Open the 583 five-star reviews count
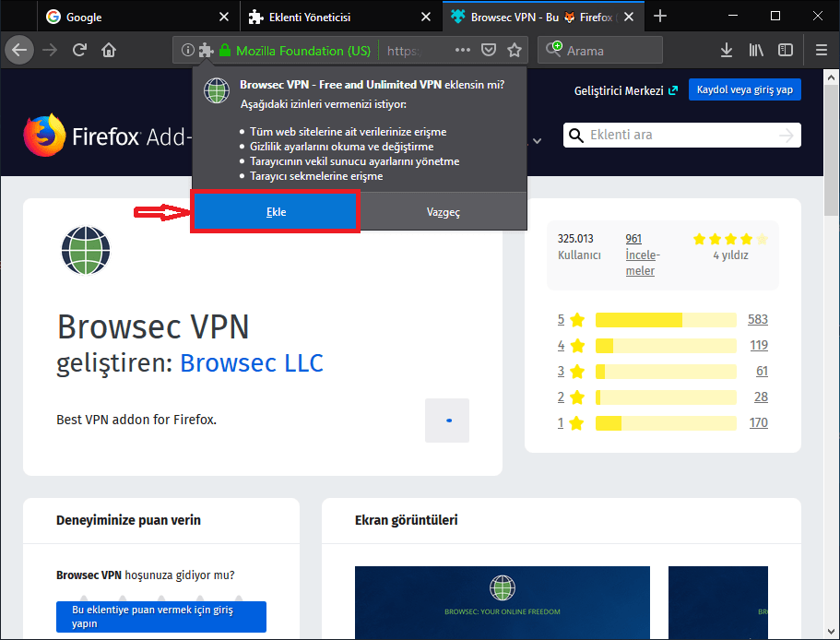 point(758,320)
